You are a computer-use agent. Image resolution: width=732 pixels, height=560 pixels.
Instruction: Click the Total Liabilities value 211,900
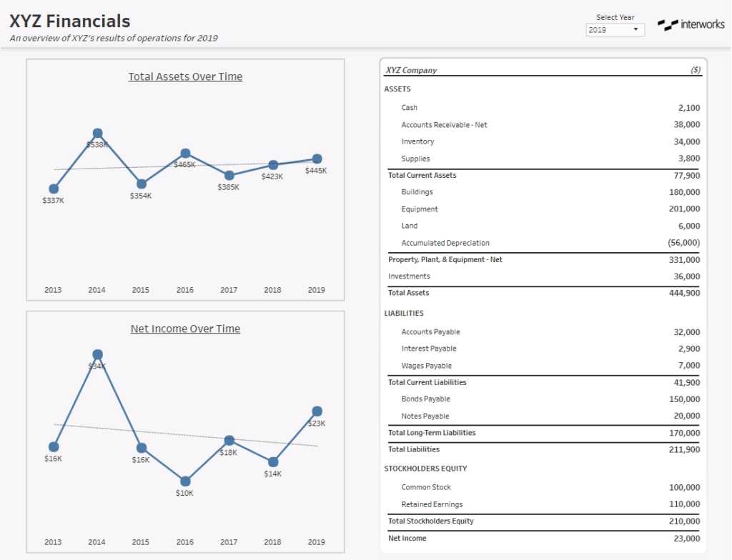point(684,449)
